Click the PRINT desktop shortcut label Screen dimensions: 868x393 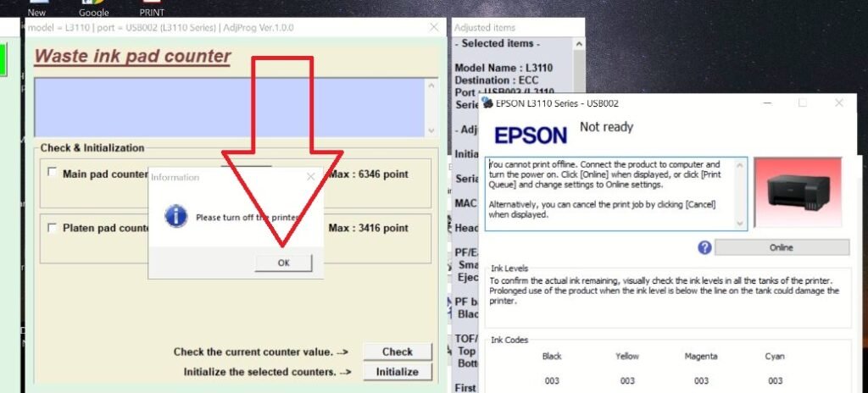tap(152, 12)
